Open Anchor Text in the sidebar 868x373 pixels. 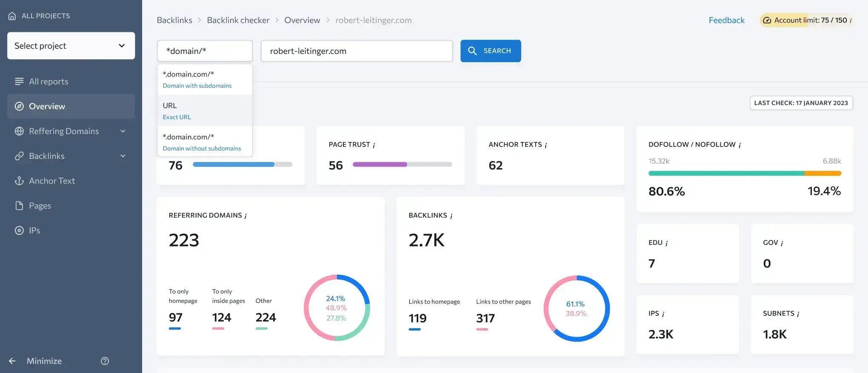click(x=52, y=181)
